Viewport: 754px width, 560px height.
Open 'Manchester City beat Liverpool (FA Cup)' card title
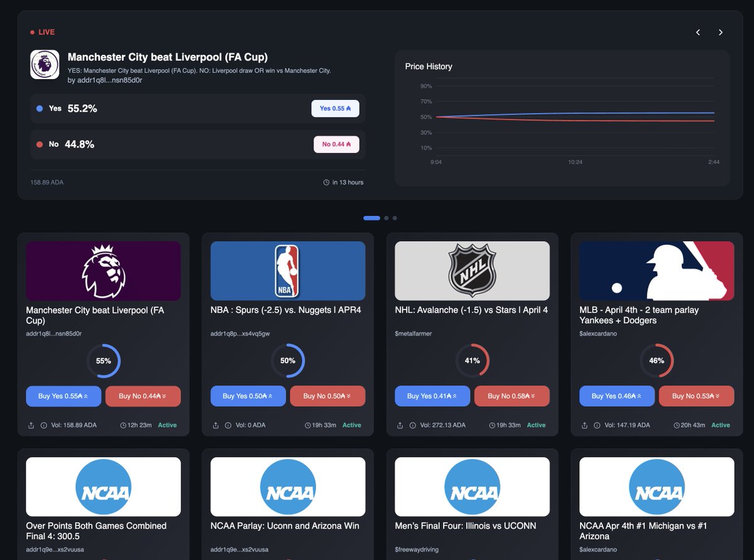(95, 315)
